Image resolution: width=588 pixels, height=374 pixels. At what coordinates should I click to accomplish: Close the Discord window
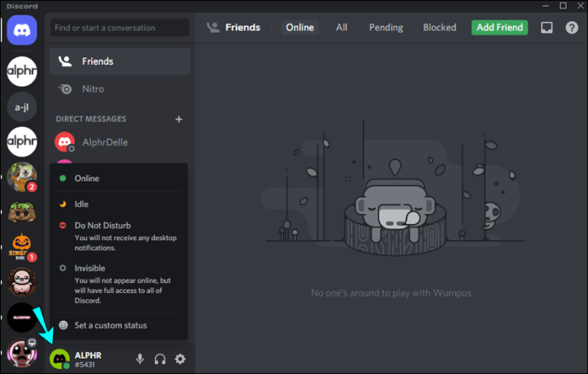580,6
